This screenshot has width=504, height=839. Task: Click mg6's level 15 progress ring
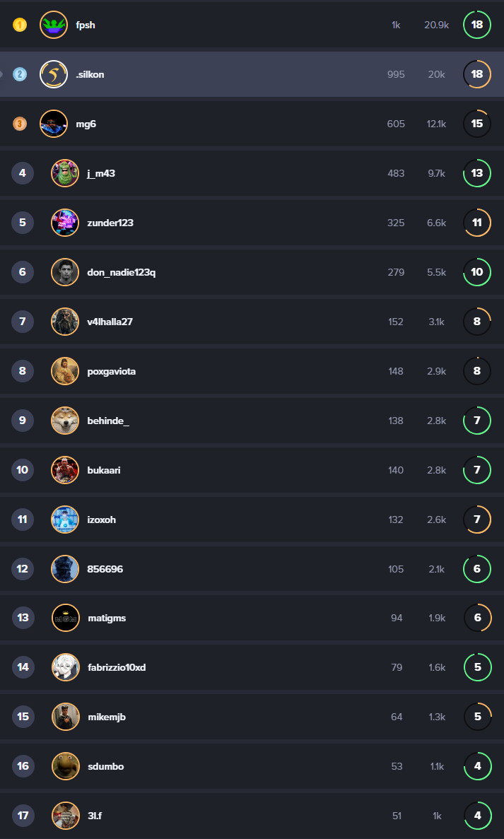point(476,124)
